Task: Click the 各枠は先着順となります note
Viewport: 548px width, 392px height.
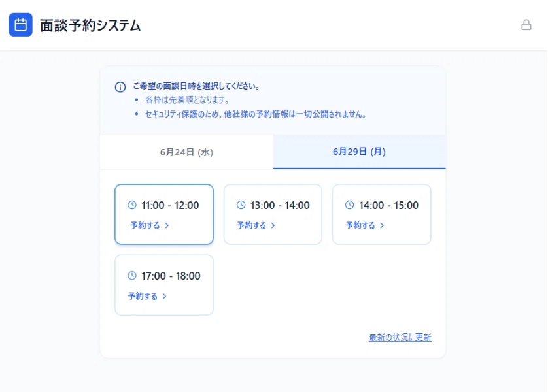Action: pyautogui.click(x=187, y=100)
